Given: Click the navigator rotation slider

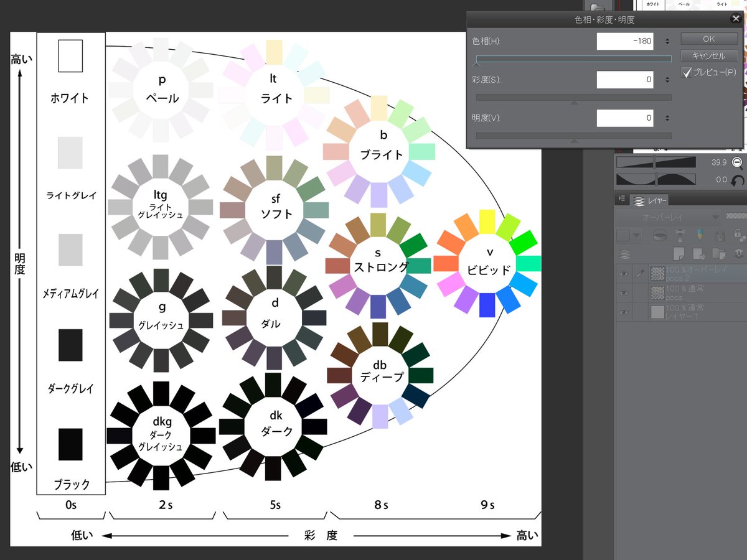Looking at the screenshot, I should 655,179.
